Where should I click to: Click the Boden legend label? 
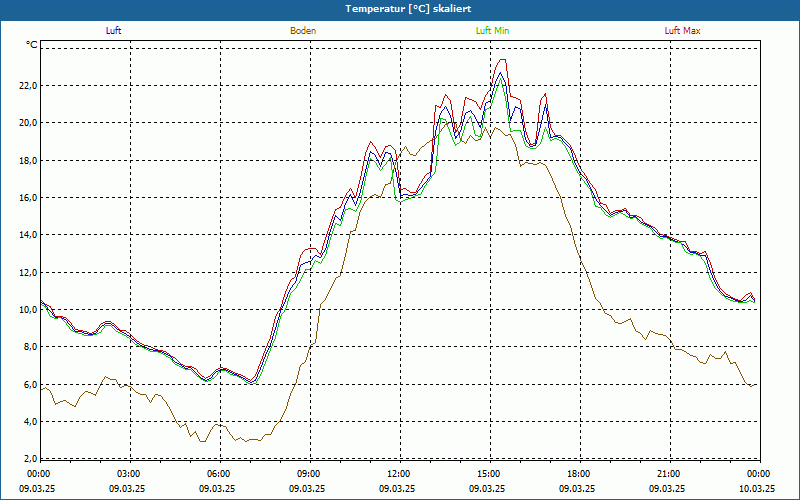pos(303,31)
